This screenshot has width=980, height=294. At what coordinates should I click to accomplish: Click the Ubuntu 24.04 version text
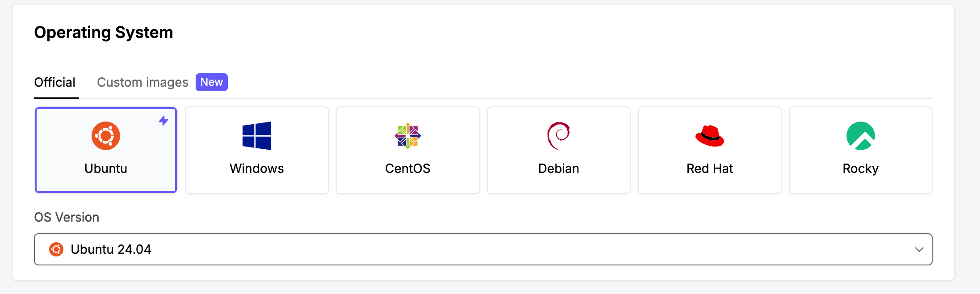point(111,249)
